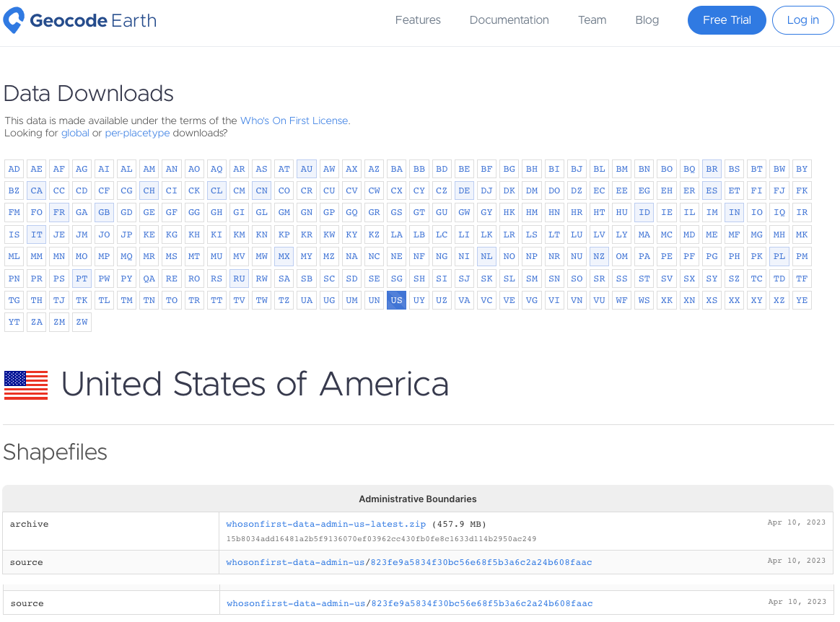Pick the MK country code
This screenshot has height=622, width=840.
802,235
